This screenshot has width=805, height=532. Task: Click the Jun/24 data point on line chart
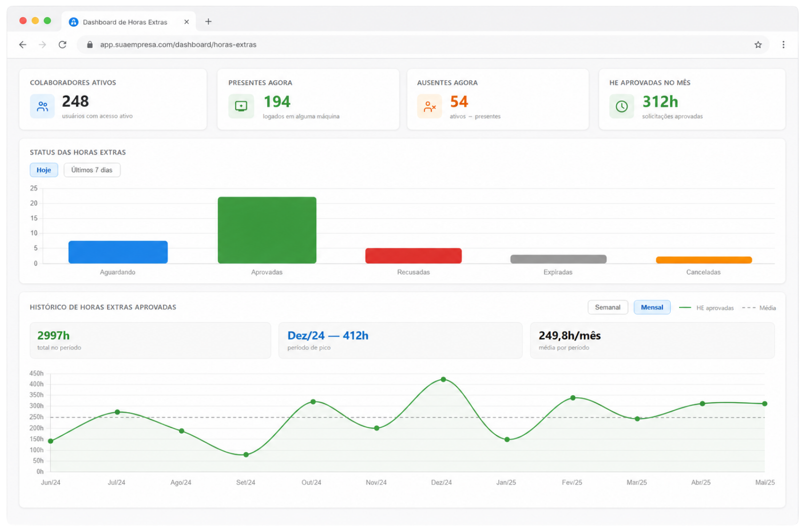pos(51,441)
